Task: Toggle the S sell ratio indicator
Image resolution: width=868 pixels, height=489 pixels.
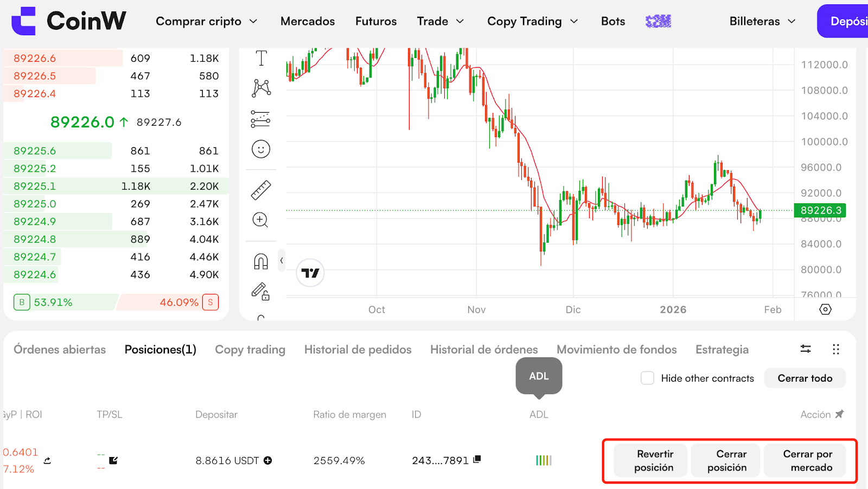Action: pos(210,303)
